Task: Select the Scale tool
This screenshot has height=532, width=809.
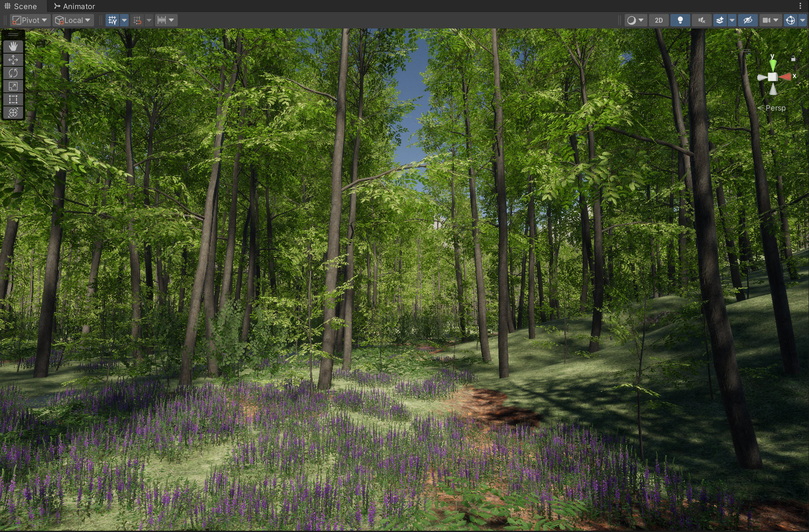Action: 13,86
